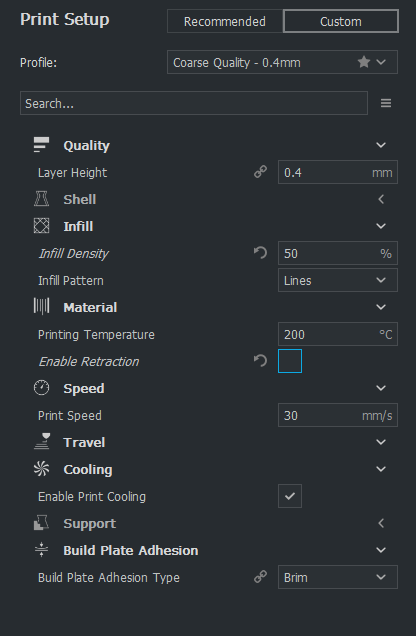This screenshot has width=416, height=636.
Task: Click the Cooling fan icon
Action: pyautogui.click(x=41, y=469)
